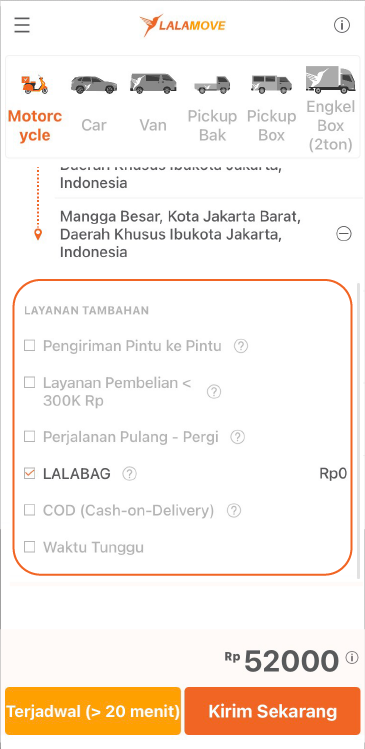Show help for LALABAG service

click(129, 474)
